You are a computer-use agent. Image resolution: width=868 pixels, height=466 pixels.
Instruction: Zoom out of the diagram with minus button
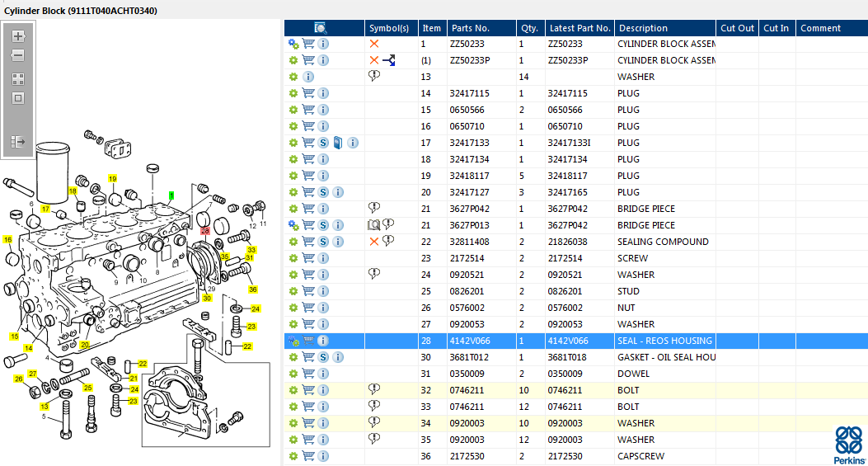[x=18, y=55]
